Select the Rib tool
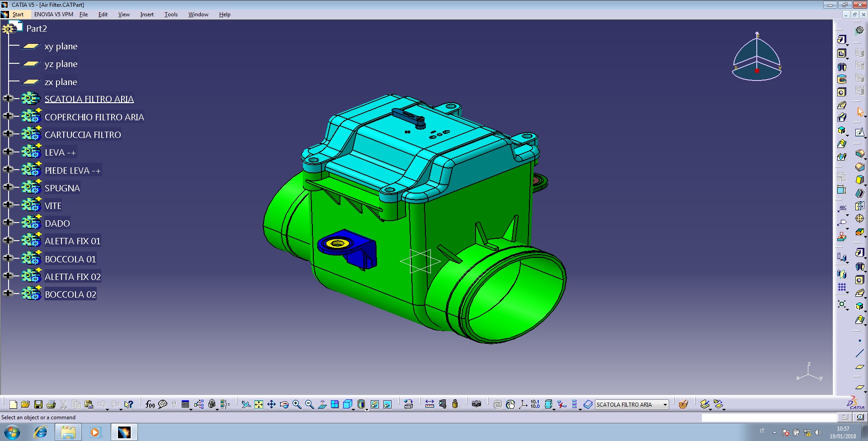This screenshot has width=868, height=441. 842,105
